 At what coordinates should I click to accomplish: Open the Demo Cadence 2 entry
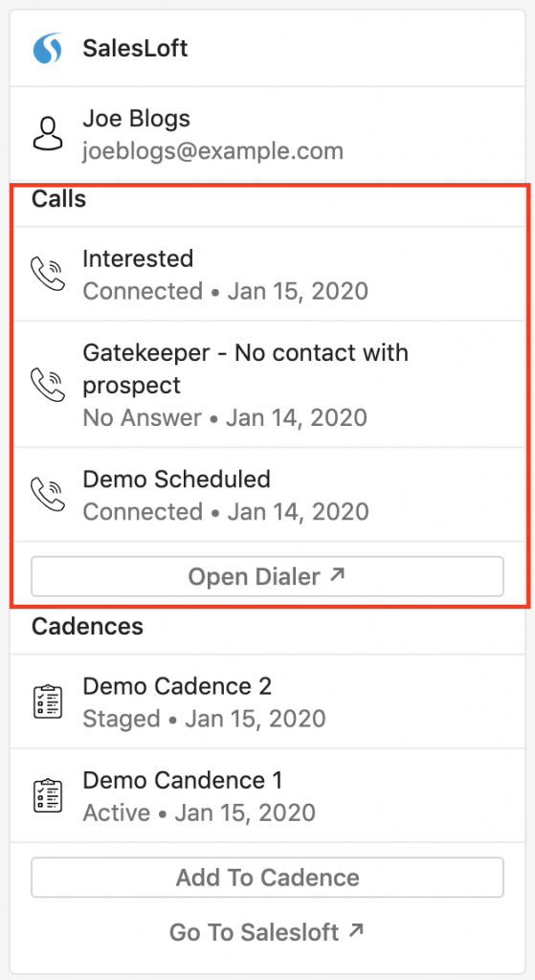tap(268, 702)
